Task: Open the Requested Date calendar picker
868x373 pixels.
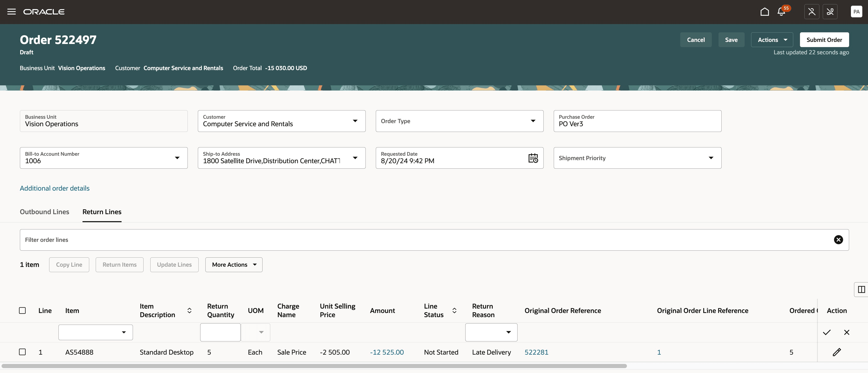Action: pos(533,158)
